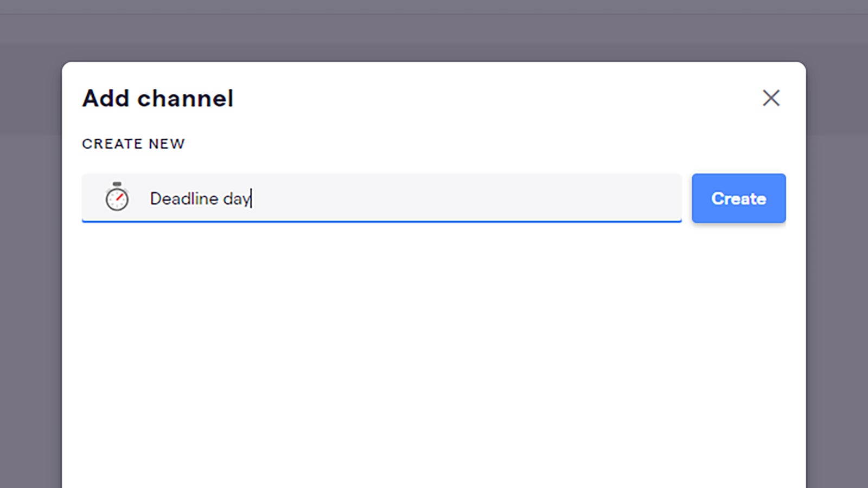The image size is (868, 488).
Task: Change the channel's stopwatch emoji
Action: [x=117, y=197]
